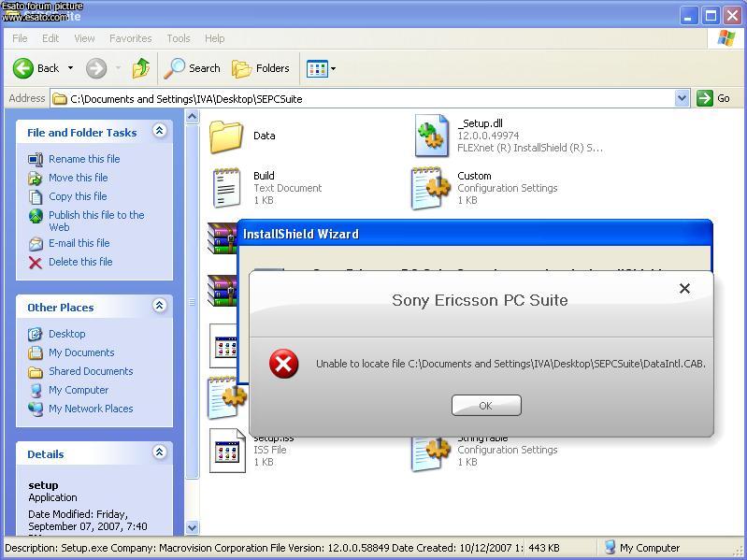The image size is (747, 560).
Task: Open the View menu
Action: point(84,38)
